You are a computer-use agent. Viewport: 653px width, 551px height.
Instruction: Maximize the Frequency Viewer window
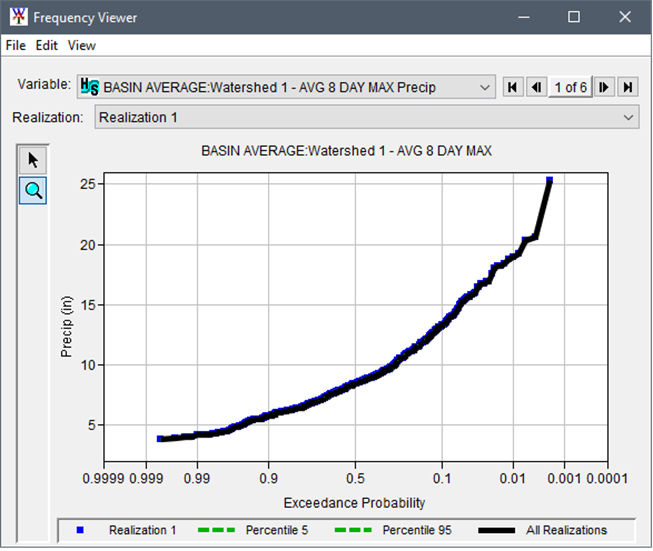(x=574, y=17)
